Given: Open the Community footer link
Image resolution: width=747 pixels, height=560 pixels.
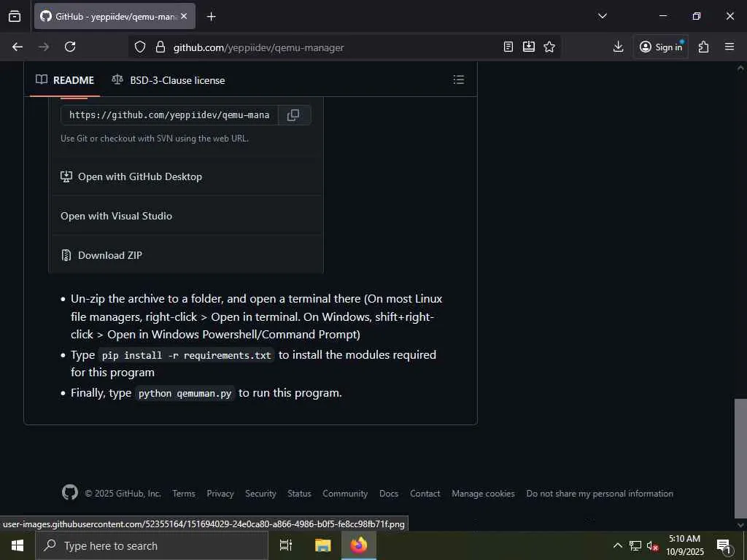Looking at the screenshot, I should coord(345,494).
